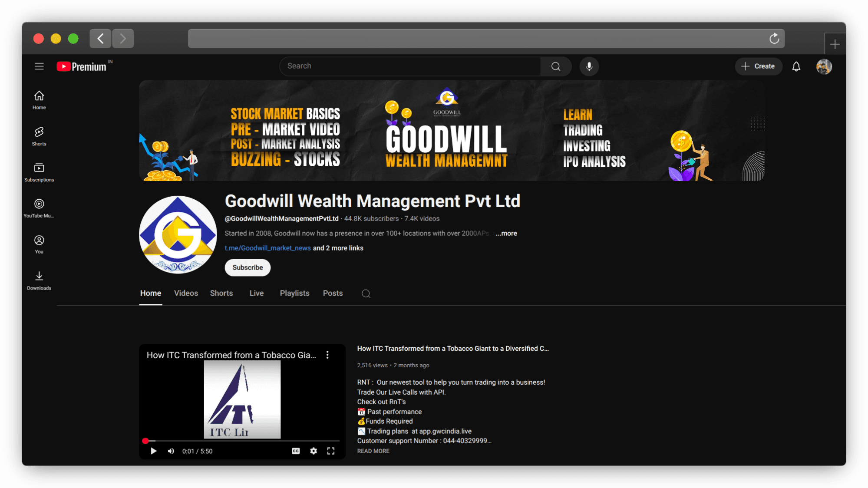Open the hamburger guide menu
Image resolution: width=868 pixels, height=488 pixels.
click(39, 66)
